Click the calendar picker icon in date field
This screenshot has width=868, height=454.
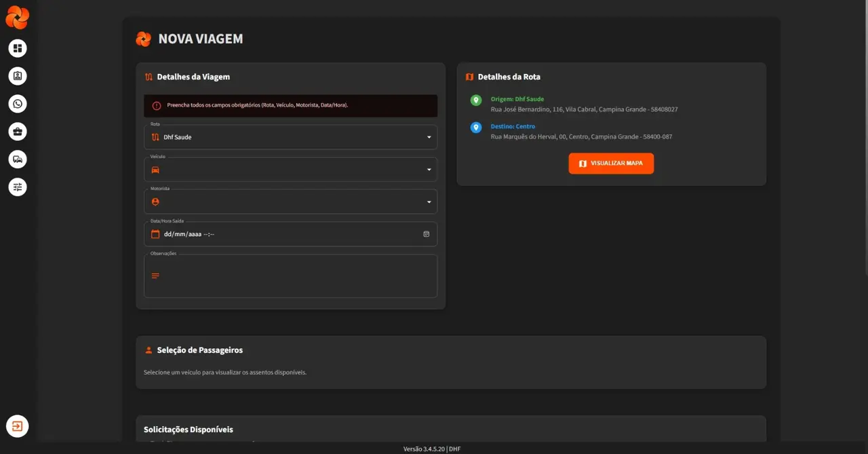point(427,234)
